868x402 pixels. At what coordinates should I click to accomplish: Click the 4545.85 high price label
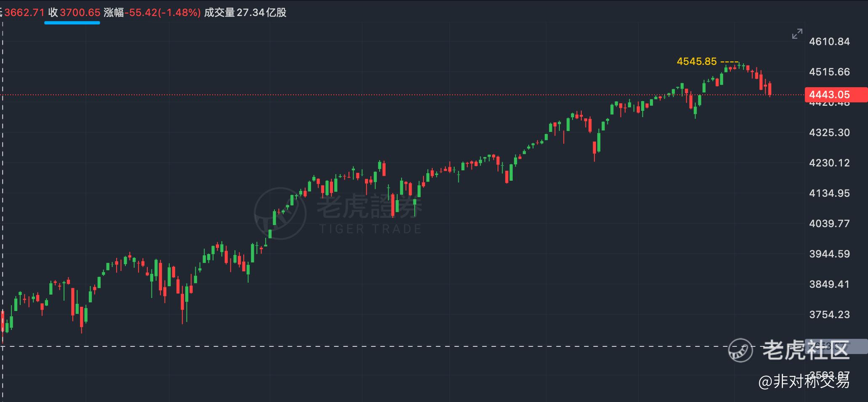[x=697, y=62]
